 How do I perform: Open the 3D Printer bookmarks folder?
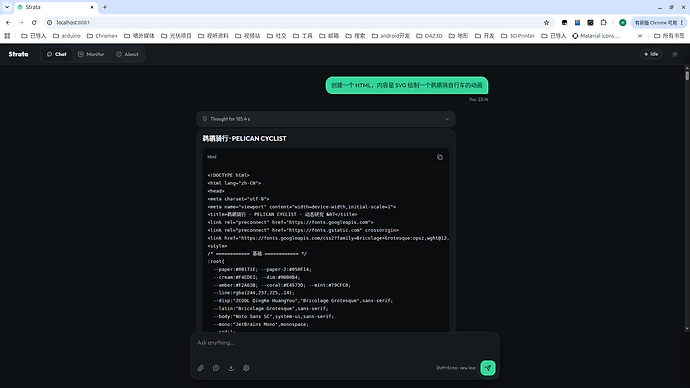point(518,36)
